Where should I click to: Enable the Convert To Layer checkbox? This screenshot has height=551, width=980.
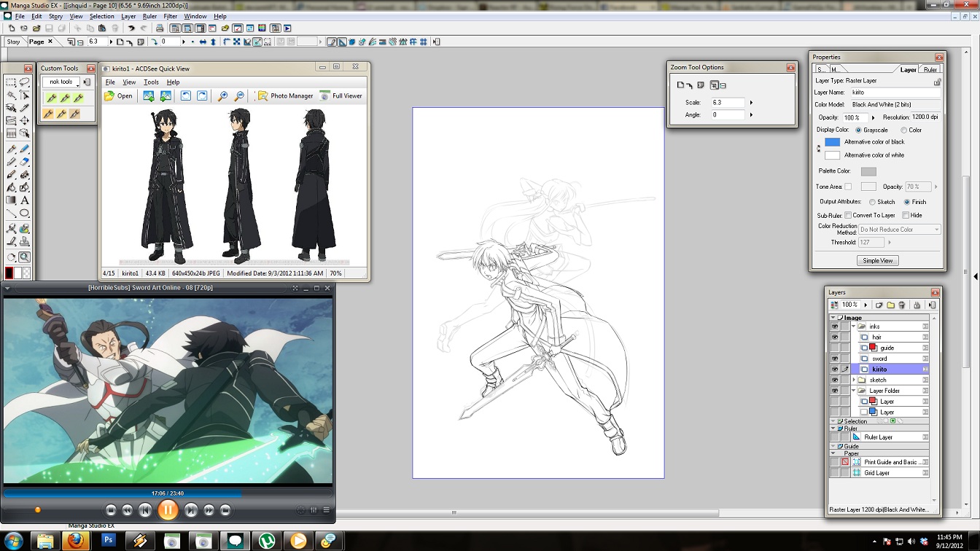click(x=848, y=215)
